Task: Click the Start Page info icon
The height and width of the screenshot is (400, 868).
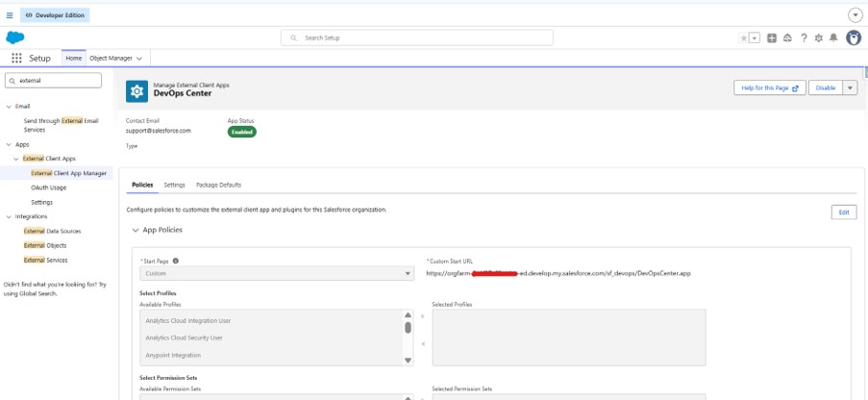Action: (176, 261)
